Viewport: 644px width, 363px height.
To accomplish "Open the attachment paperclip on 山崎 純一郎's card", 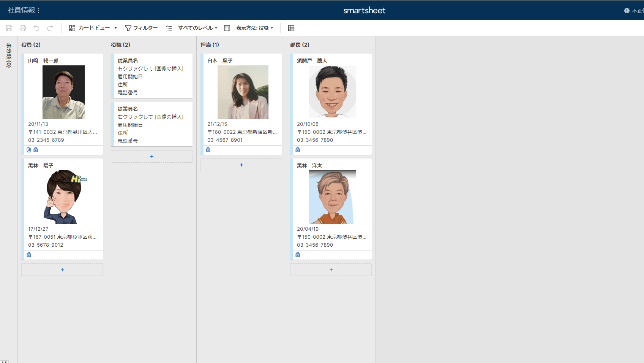I will pyautogui.click(x=29, y=150).
